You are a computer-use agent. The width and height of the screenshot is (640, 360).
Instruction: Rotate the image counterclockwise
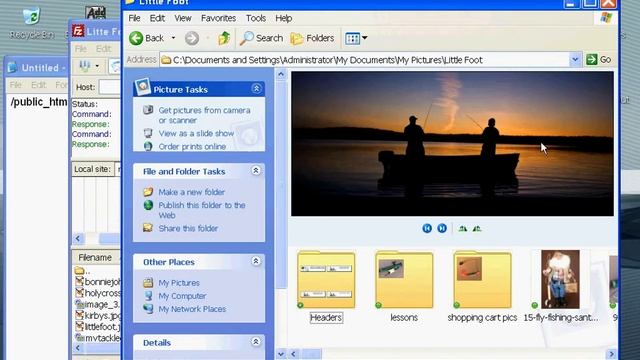point(477,229)
